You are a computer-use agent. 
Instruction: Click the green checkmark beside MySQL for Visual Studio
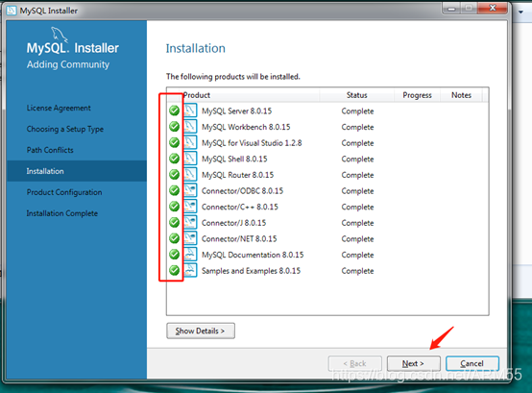pyautogui.click(x=174, y=142)
